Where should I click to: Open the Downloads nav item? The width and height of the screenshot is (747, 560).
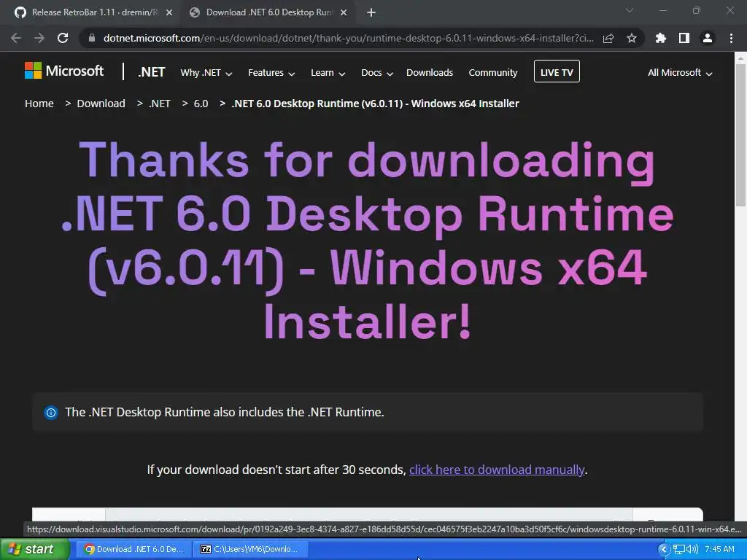point(430,73)
